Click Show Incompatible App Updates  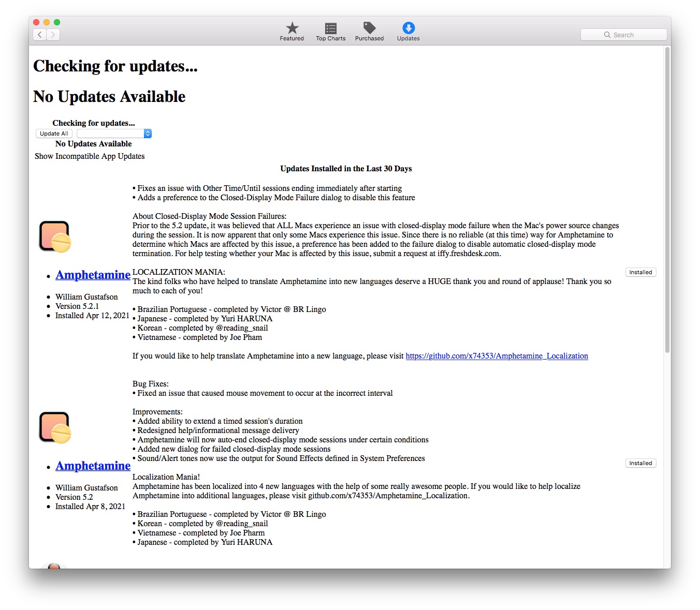pos(90,156)
